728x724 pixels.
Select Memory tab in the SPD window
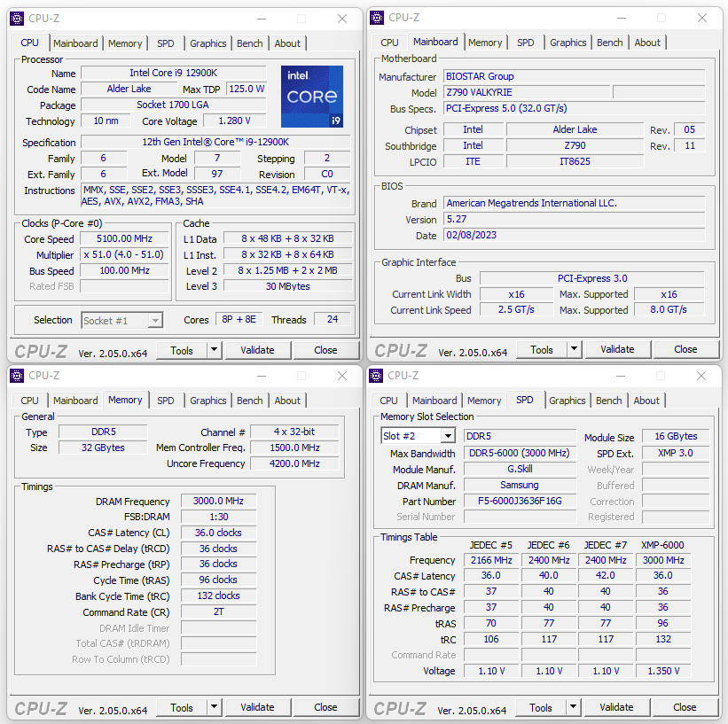484,400
